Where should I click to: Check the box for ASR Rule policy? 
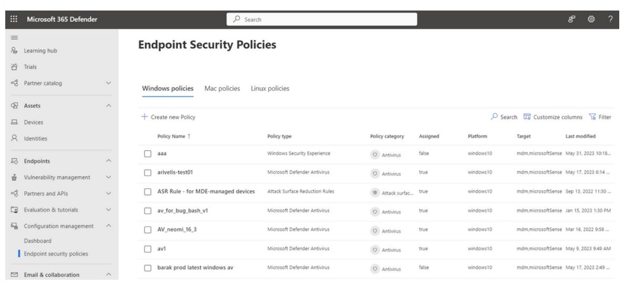(148, 191)
